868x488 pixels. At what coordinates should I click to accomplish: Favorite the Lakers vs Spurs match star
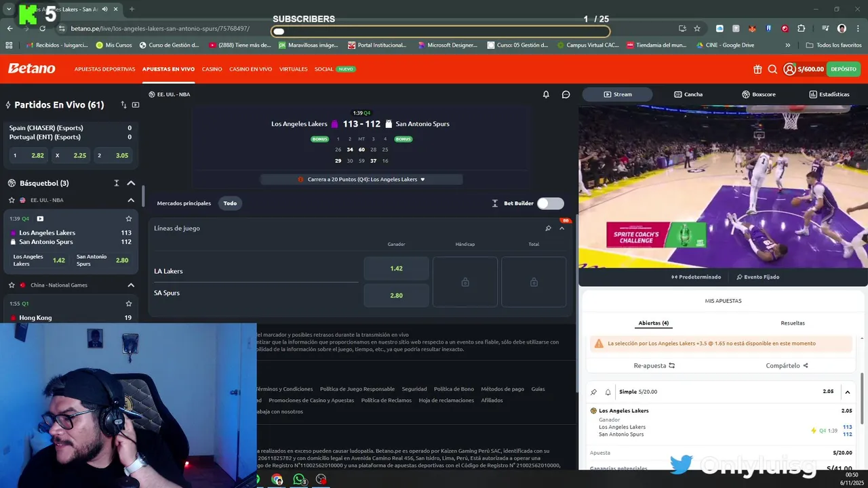point(129,219)
